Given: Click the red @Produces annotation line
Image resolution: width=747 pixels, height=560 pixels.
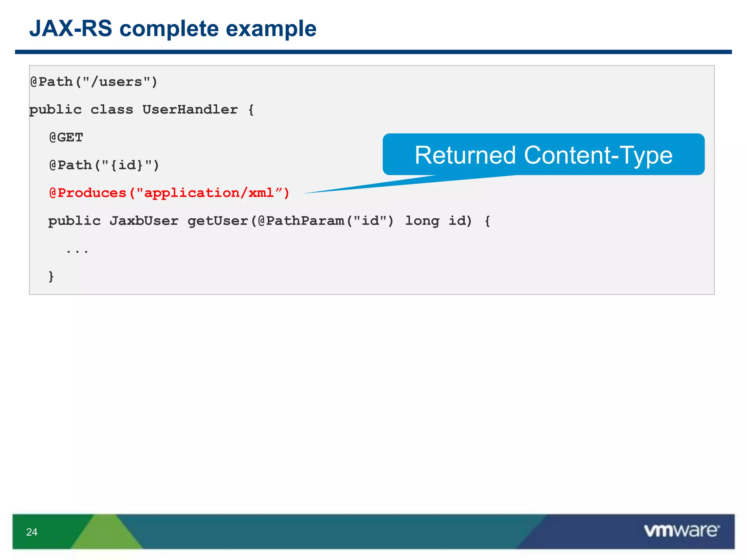Looking at the screenshot, I should (x=169, y=193).
